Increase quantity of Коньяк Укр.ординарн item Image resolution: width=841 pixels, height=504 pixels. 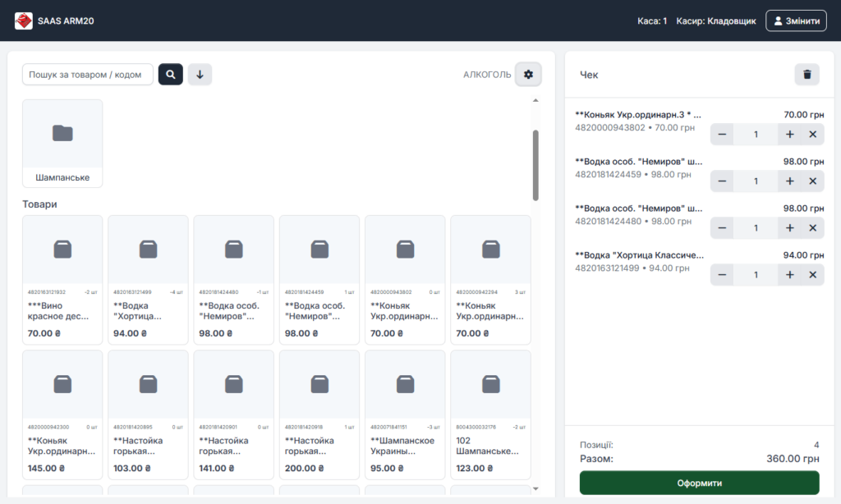coord(789,135)
